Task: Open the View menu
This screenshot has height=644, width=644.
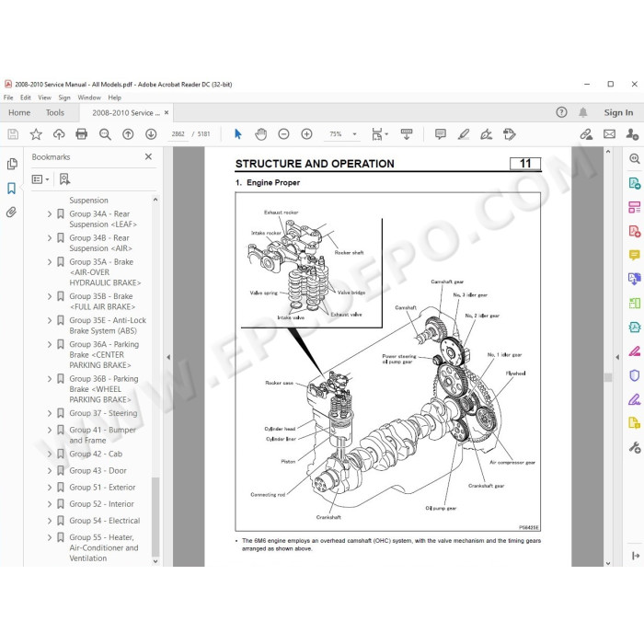Action: pos(44,98)
